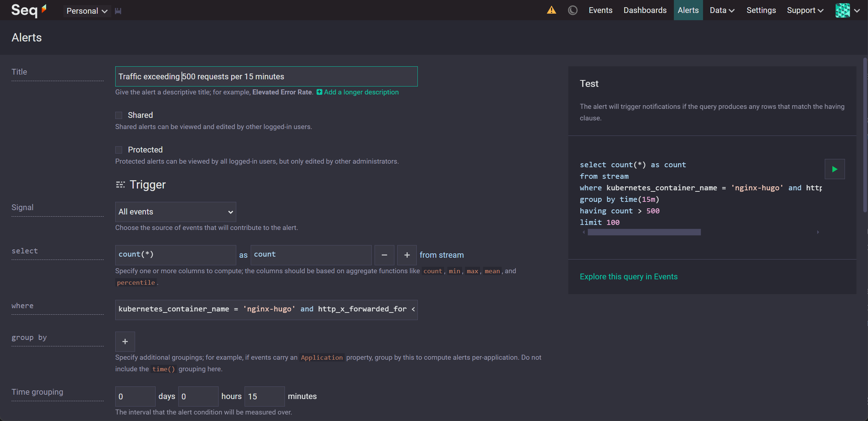
Task: Edit Time grouping hours field
Action: (x=198, y=396)
